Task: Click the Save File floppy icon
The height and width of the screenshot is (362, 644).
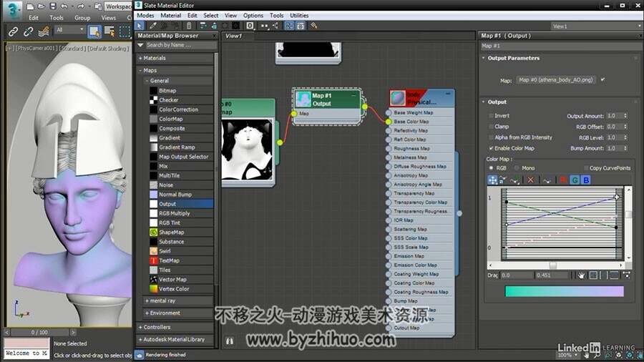Action: [53, 6]
